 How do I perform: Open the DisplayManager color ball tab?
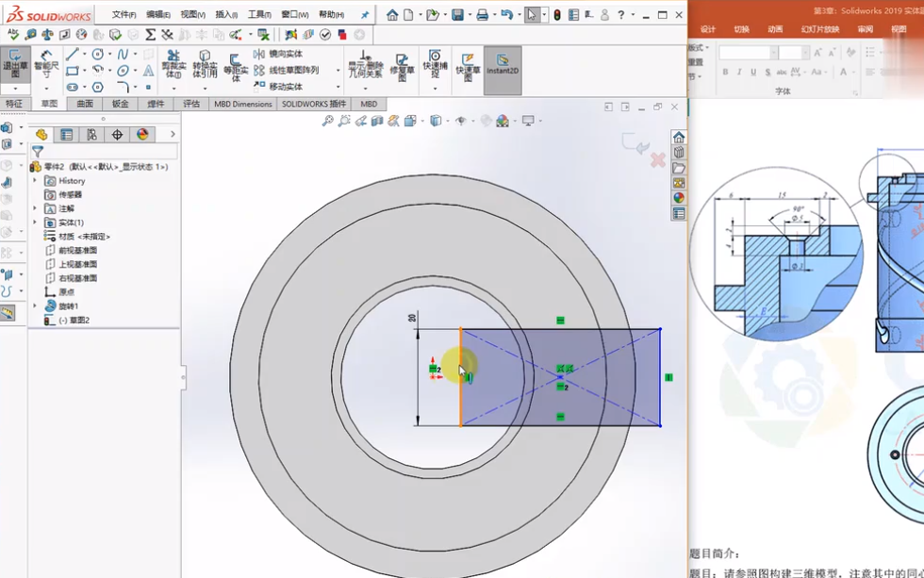click(x=142, y=134)
